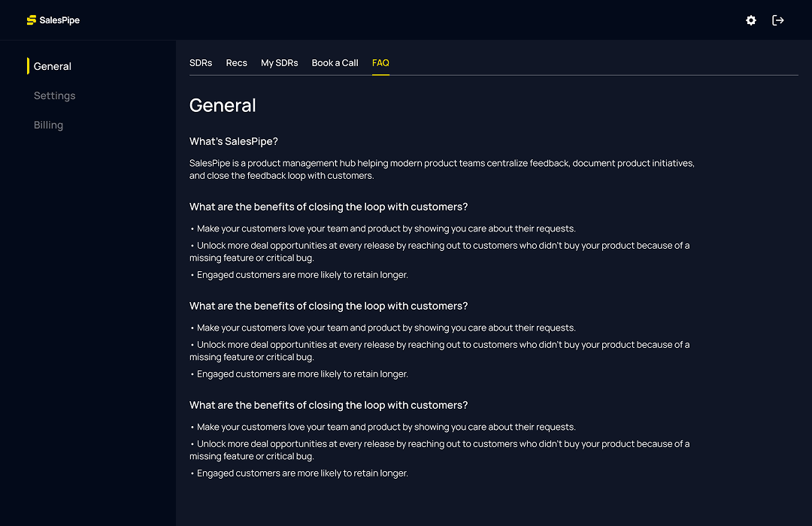Click the question "What's SalesPipe?"
This screenshot has height=526, width=812.
click(234, 141)
